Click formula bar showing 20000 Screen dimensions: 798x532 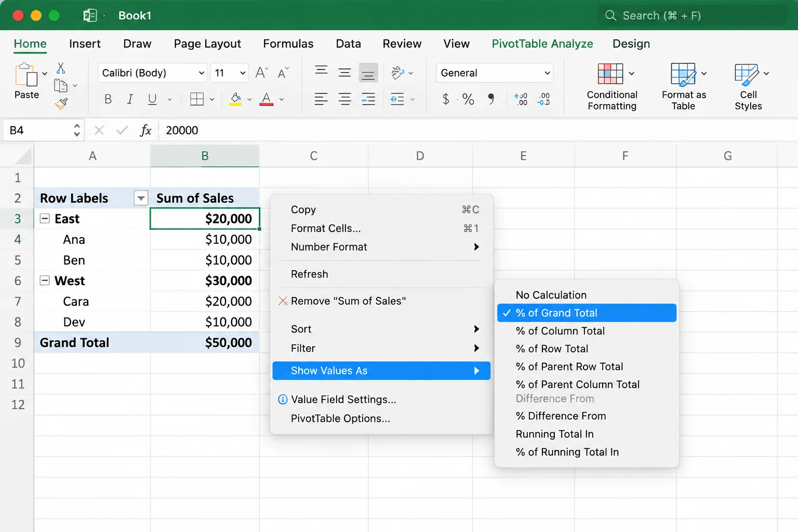[478, 130]
